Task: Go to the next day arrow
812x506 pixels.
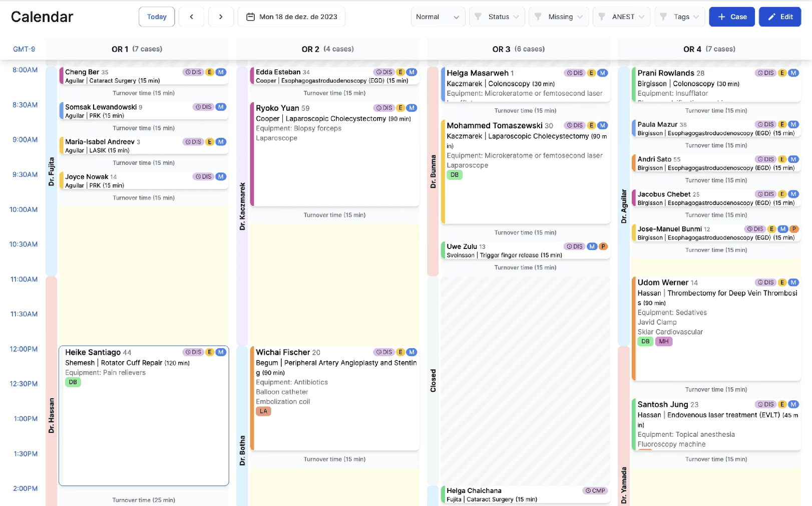Action: 221,17
